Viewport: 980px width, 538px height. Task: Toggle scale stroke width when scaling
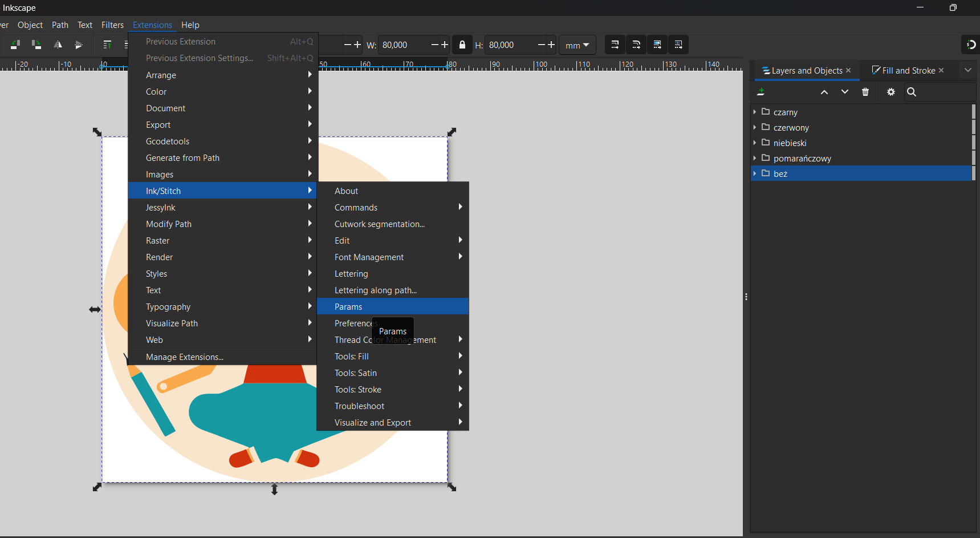coord(615,45)
